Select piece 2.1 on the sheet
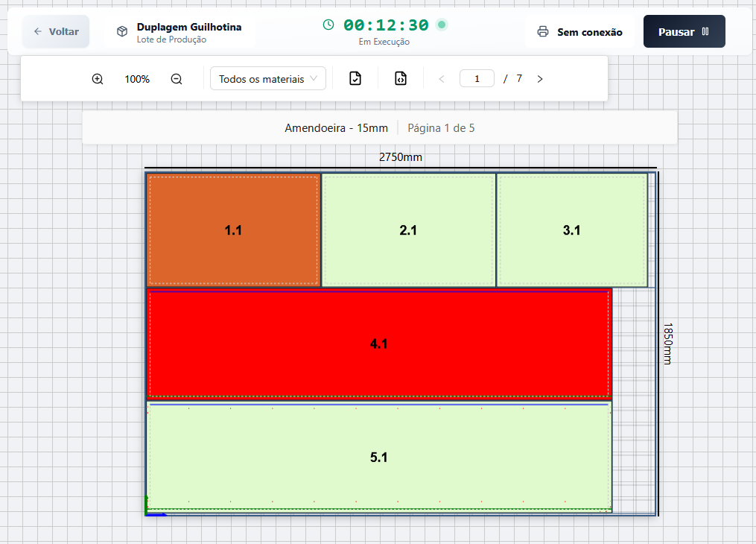The height and width of the screenshot is (544, 756). click(408, 230)
